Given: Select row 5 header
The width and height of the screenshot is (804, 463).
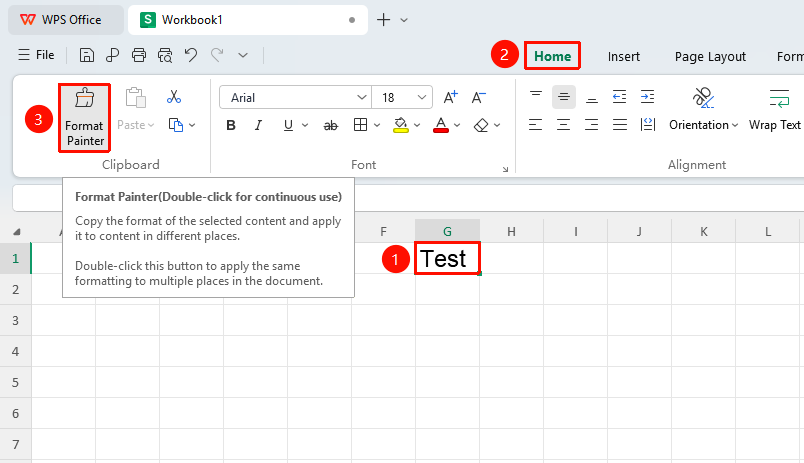Looking at the screenshot, I should [15, 383].
